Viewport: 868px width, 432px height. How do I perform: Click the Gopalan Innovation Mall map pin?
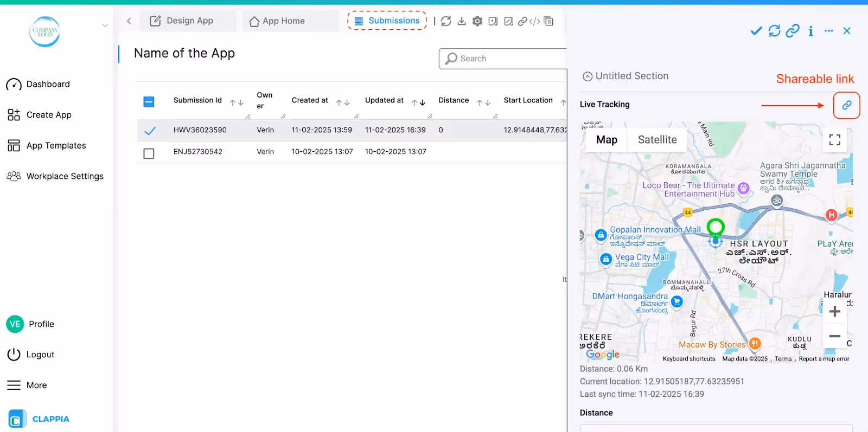[601, 235]
